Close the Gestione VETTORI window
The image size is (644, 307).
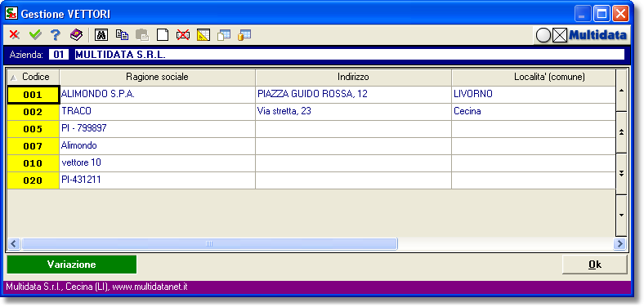click(x=620, y=15)
